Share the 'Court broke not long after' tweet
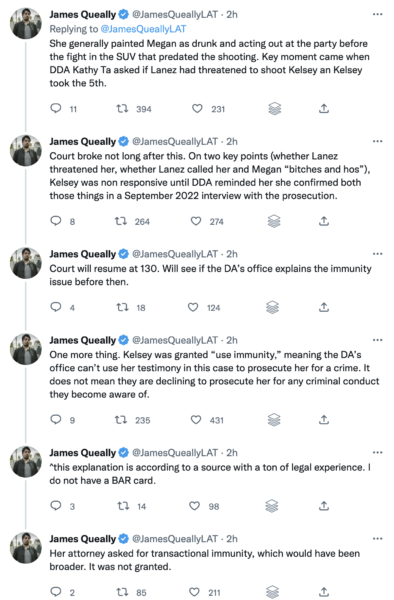394x600 pixels. 324,221
